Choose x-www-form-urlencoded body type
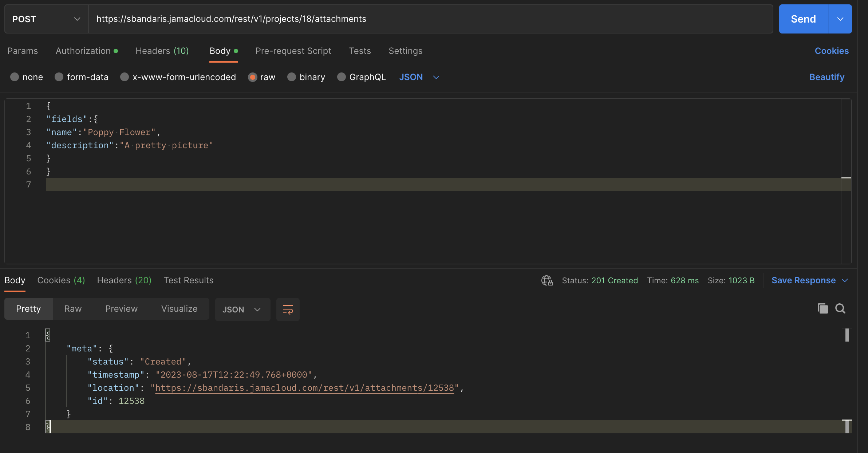 pyautogui.click(x=125, y=77)
